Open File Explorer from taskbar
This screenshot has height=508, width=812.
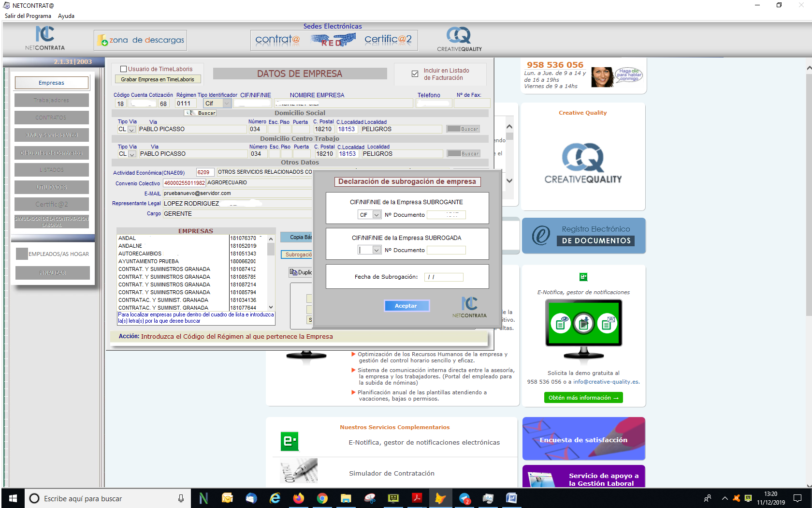346,498
